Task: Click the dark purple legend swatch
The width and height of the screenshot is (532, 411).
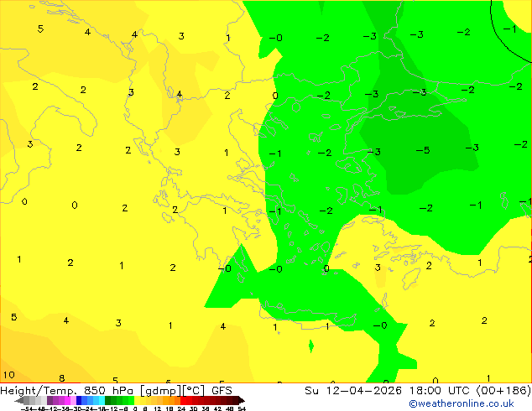Action: (50, 400)
